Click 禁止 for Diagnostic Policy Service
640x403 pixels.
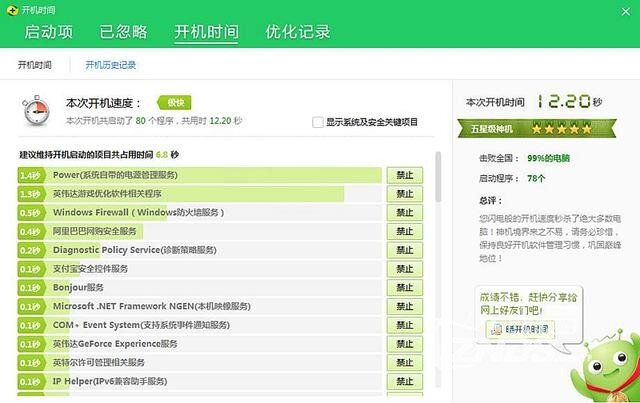click(x=404, y=250)
